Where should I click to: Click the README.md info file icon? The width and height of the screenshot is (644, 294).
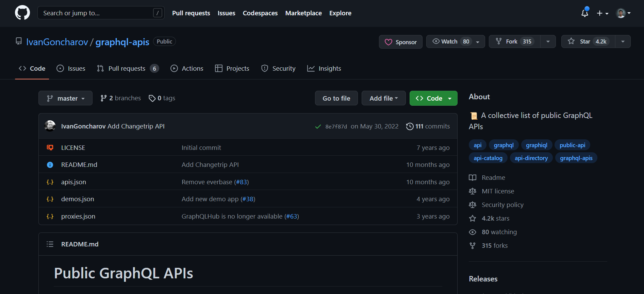pyautogui.click(x=50, y=165)
